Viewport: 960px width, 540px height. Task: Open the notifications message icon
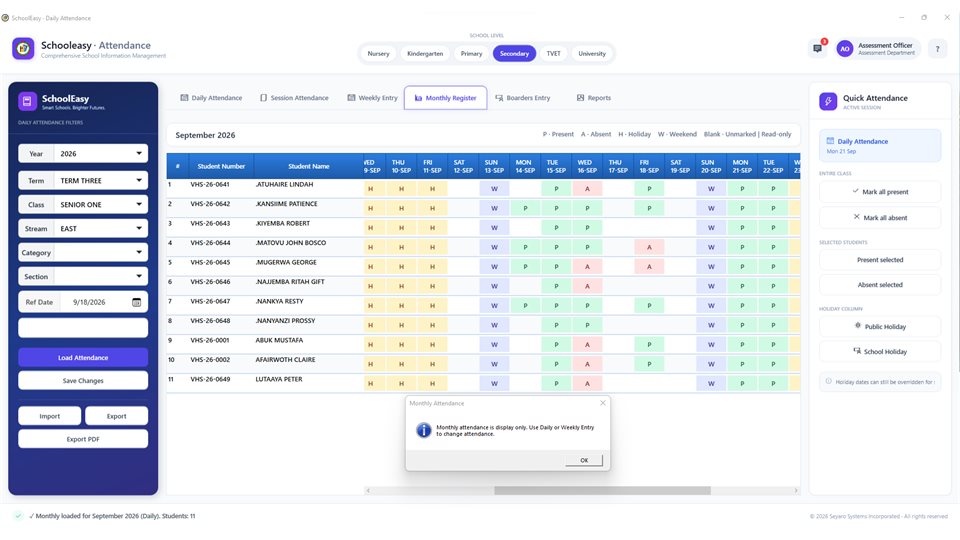coord(817,48)
